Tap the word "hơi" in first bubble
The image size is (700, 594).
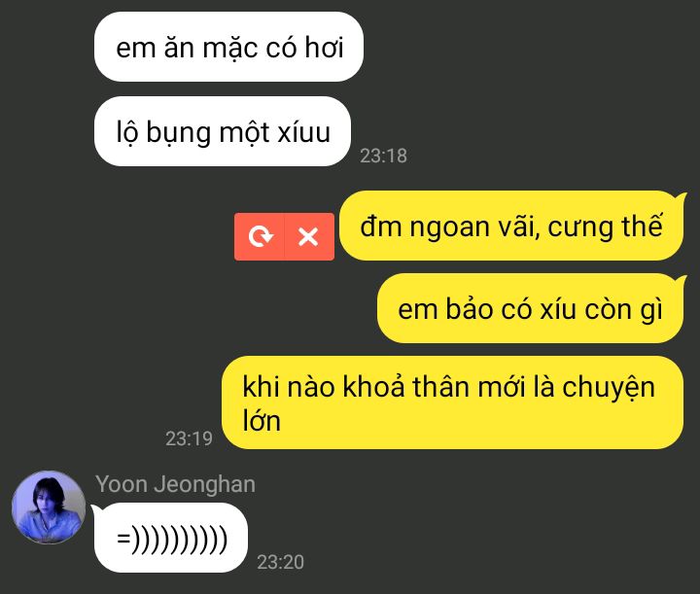click(x=324, y=48)
